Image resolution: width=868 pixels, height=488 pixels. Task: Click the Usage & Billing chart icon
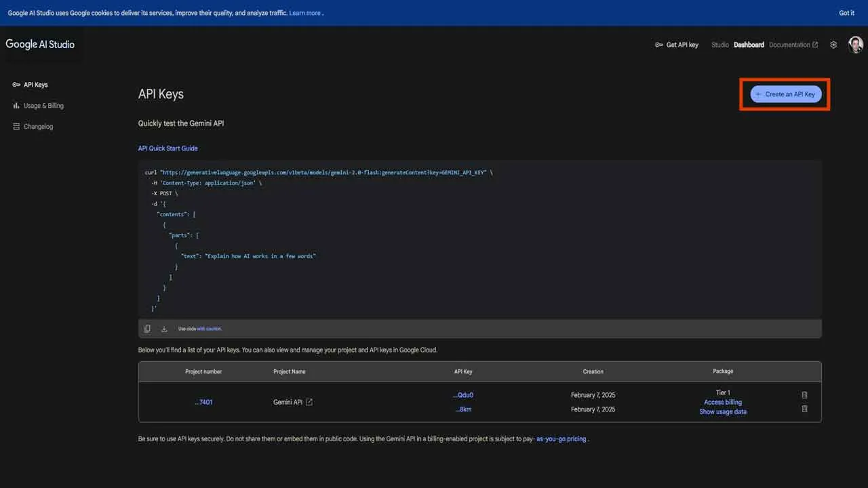click(x=16, y=106)
